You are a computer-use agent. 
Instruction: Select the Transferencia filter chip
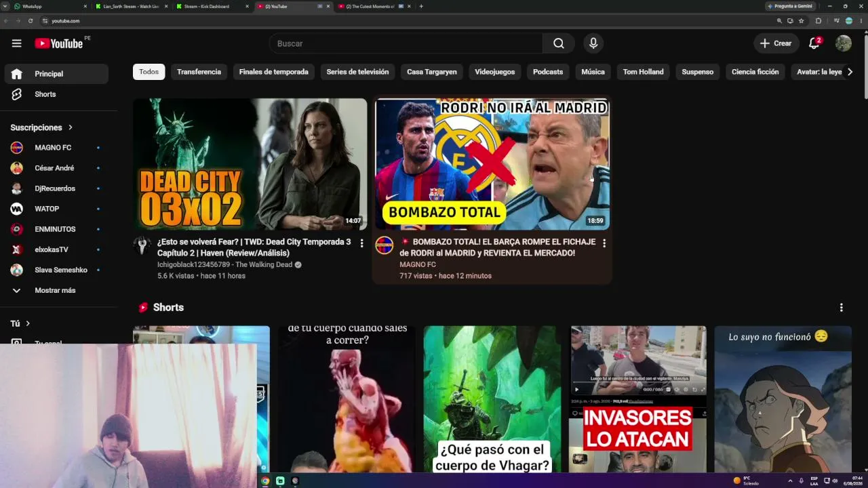[199, 72]
